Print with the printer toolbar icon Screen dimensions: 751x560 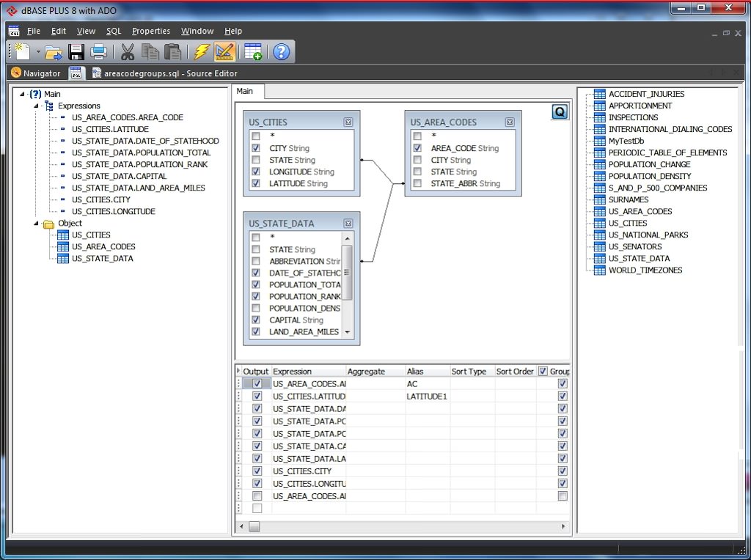98,52
